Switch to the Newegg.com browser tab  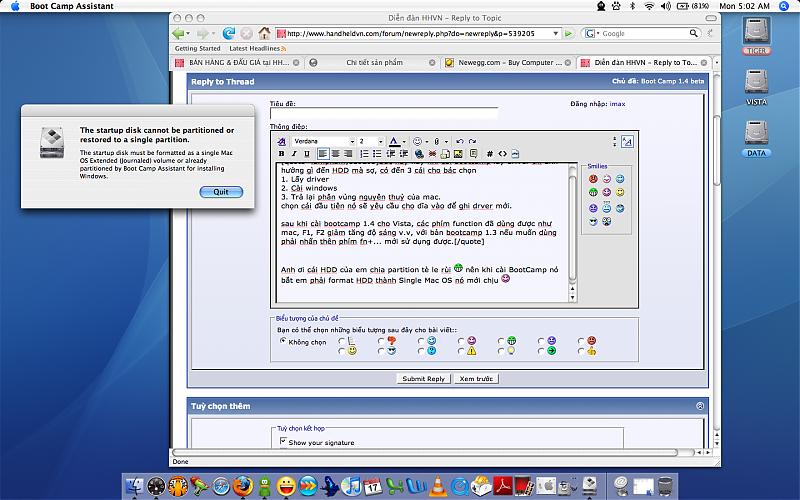(507, 62)
